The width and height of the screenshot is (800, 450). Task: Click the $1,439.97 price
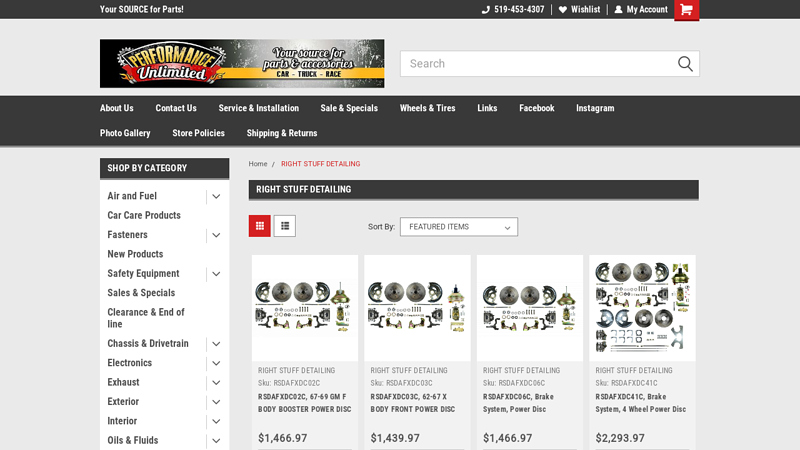click(x=395, y=438)
